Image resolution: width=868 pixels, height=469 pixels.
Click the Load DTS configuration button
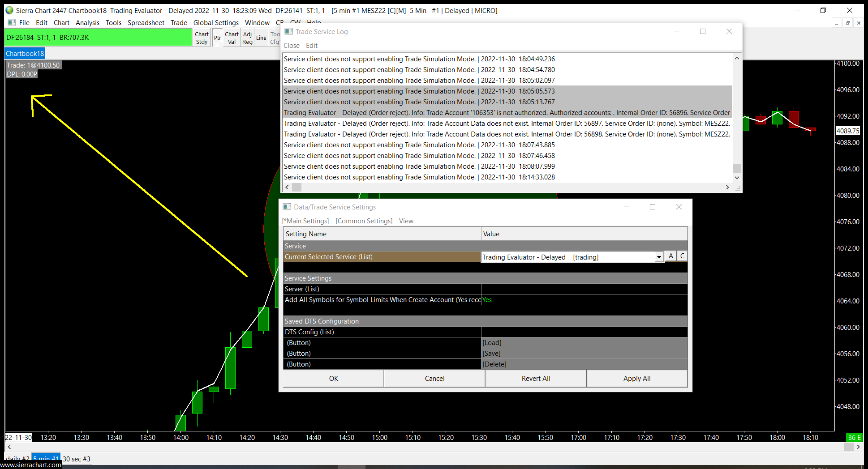584,343
